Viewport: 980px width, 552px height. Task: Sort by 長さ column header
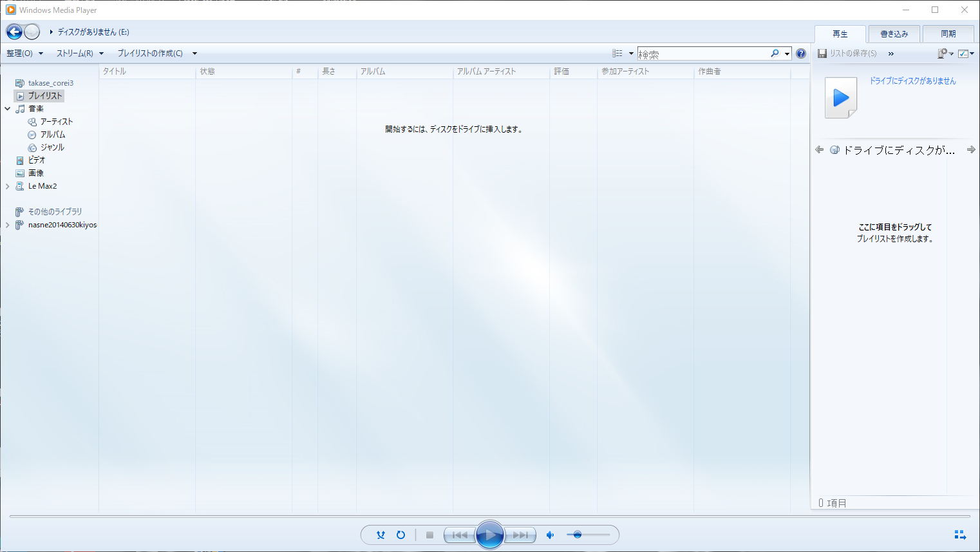(337, 71)
